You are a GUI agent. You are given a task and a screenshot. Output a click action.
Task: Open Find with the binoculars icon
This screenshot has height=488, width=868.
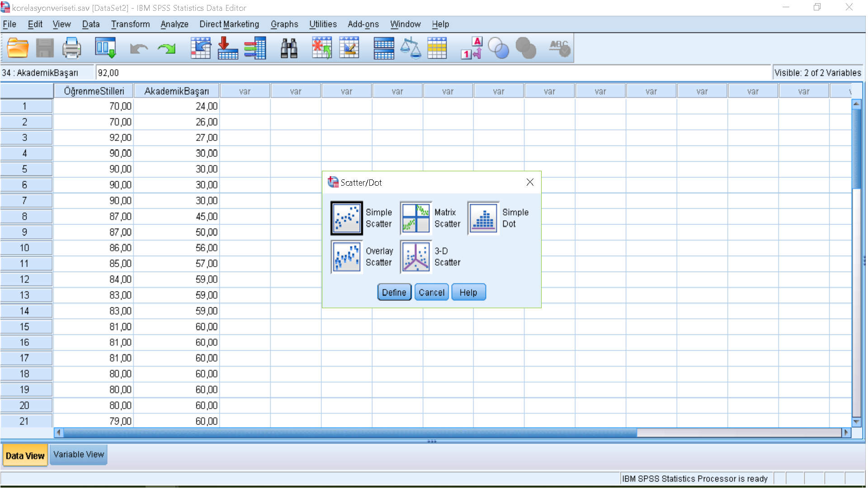coord(289,48)
